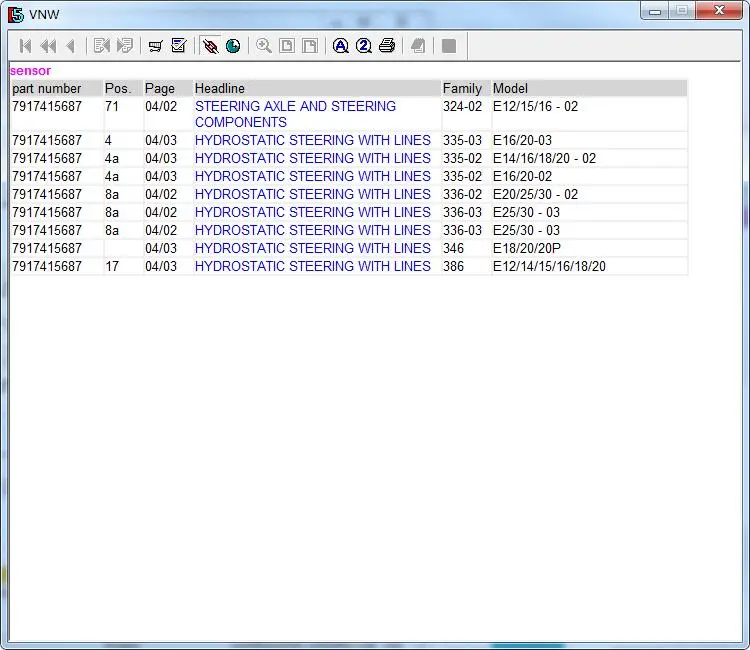Print using the printer icon
The image size is (750, 650).
(387, 46)
